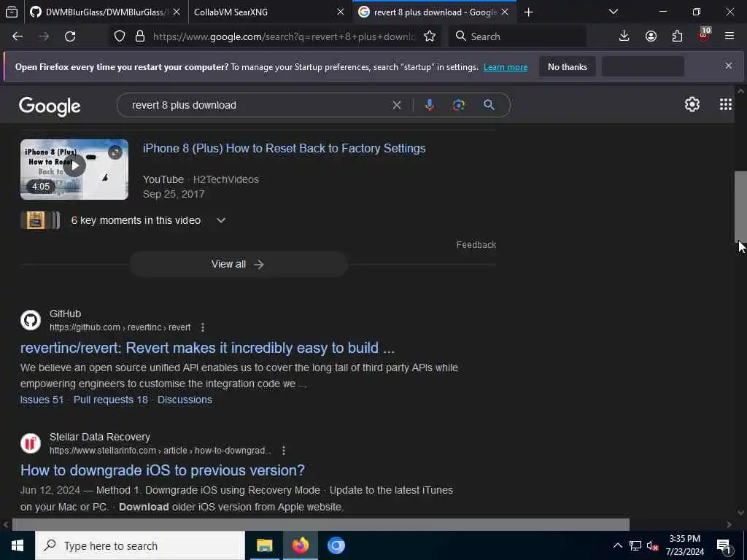Bookmark this page with the star

point(430,36)
